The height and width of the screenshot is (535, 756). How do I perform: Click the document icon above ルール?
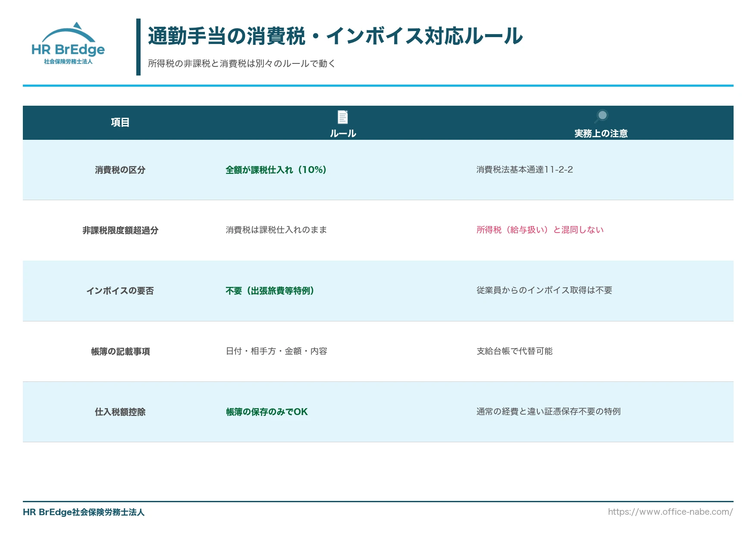tap(342, 117)
